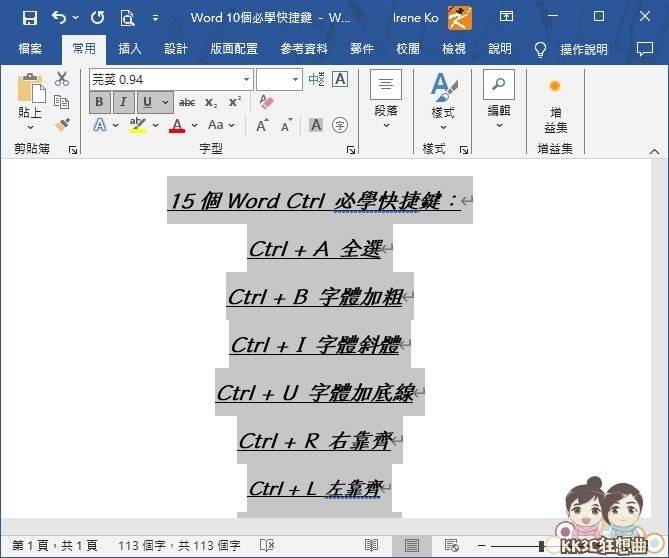Toggle subscript formatting
The height and width of the screenshot is (558, 669).
(x=211, y=102)
